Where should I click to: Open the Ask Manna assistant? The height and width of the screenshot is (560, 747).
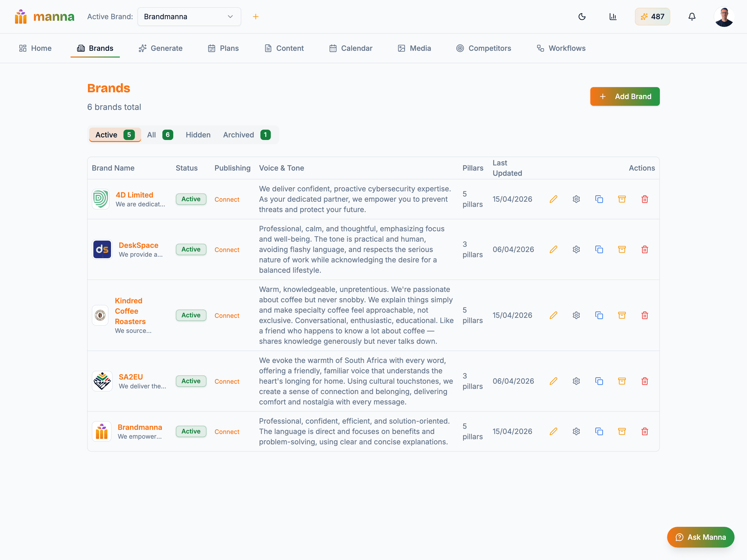coord(701,537)
